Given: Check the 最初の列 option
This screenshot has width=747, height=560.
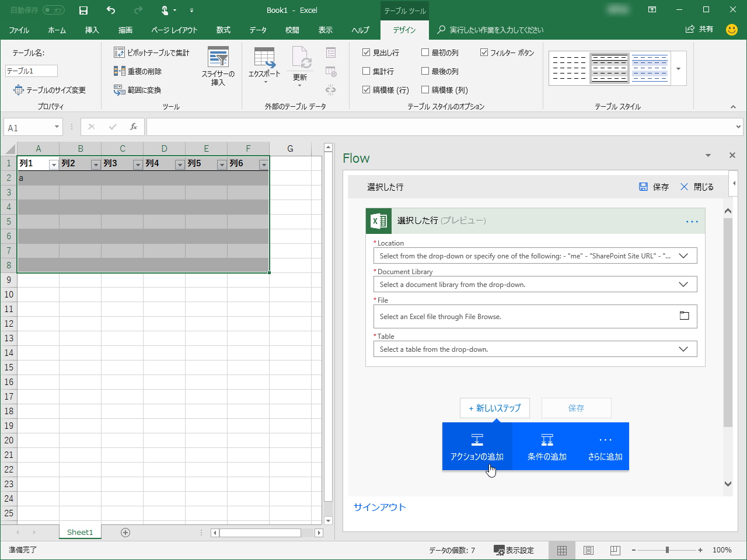Looking at the screenshot, I should 425,52.
